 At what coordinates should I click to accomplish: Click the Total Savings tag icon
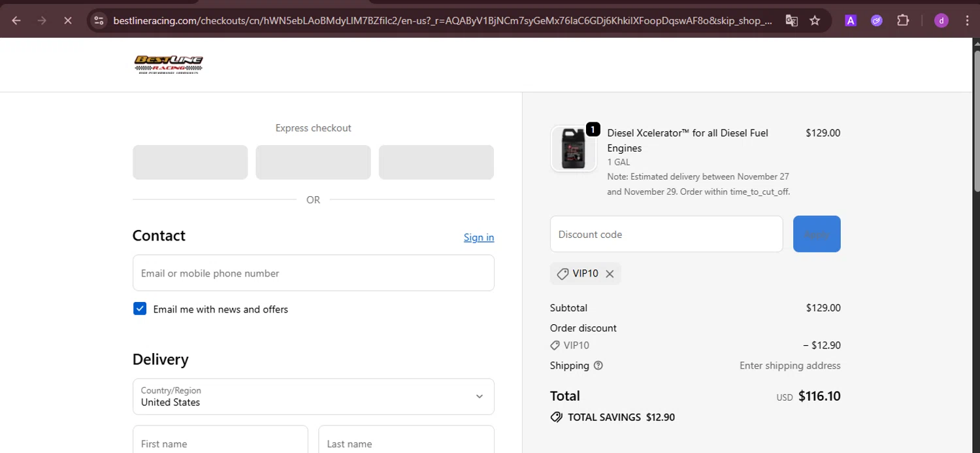pos(557,417)
